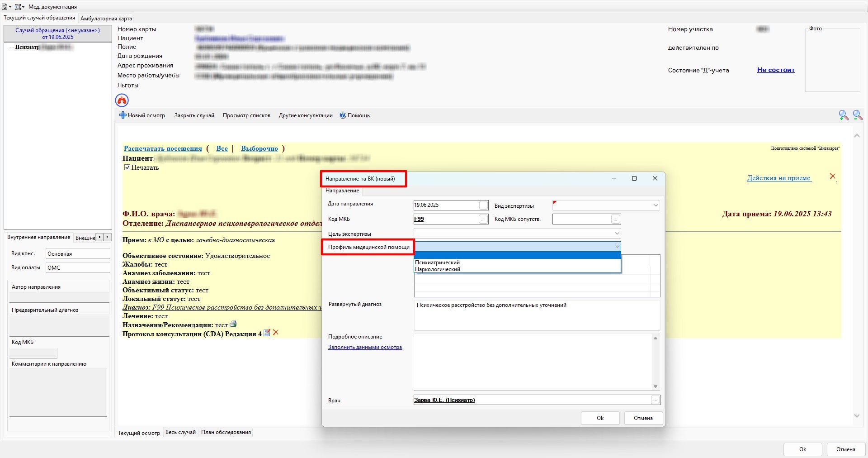This screenshot has width=868, height=458.
Task: Click the printer icon next to Назначения/Рекомендации
Action: 233,324
